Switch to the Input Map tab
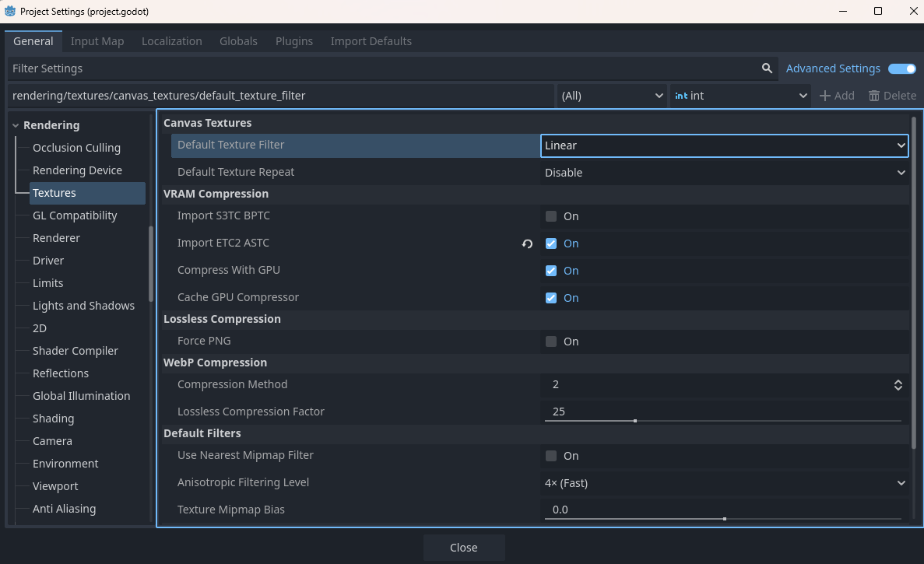This screenshot has width=924, height=564. click(97, 41)
